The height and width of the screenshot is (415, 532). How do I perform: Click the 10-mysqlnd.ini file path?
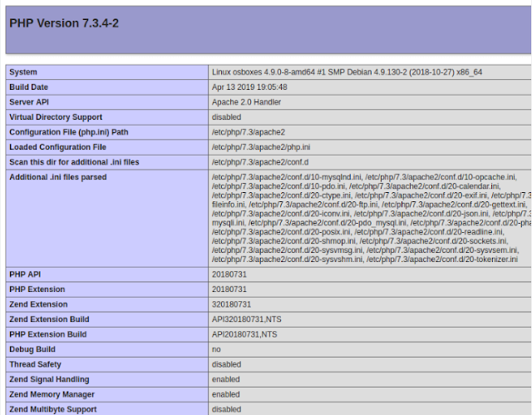click(x=286, y=177)
